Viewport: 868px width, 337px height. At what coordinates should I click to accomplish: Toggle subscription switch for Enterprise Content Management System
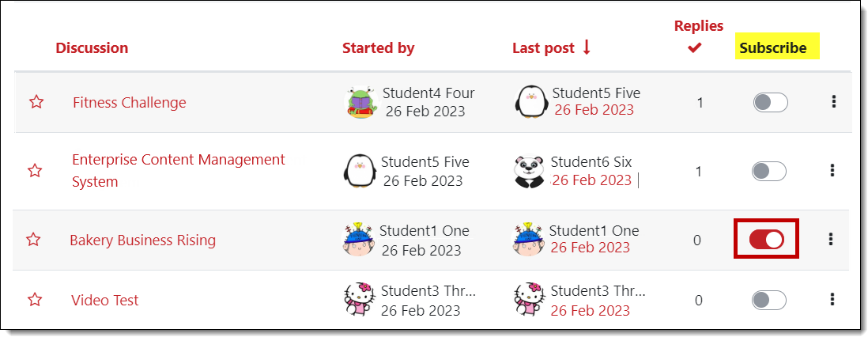point(769,171)
